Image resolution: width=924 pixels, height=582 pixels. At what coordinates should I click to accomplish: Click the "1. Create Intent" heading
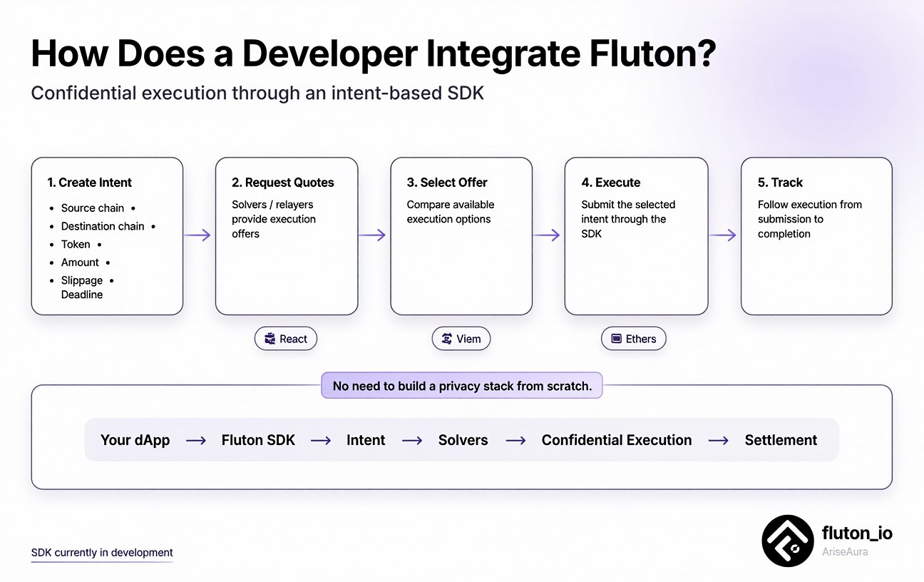click(x=90, y=183)
